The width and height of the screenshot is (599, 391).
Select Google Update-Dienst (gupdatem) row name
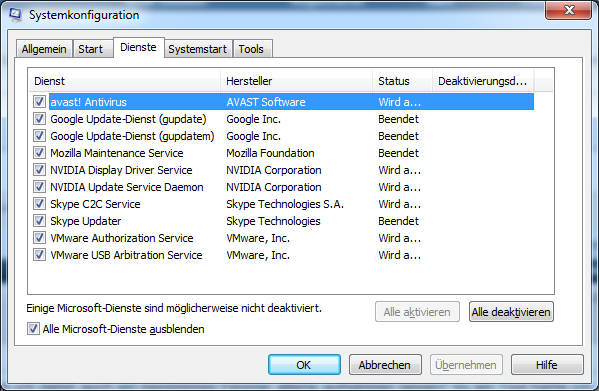(132, 136)
